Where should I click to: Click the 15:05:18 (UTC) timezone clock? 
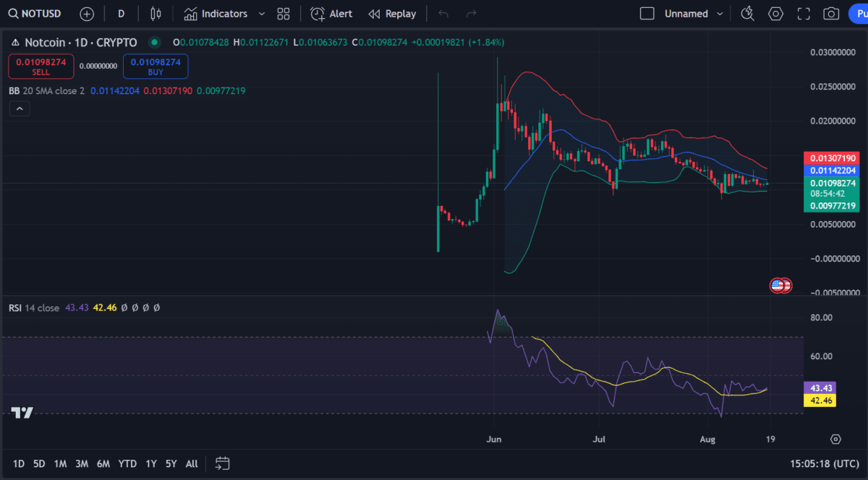[825, 463]
